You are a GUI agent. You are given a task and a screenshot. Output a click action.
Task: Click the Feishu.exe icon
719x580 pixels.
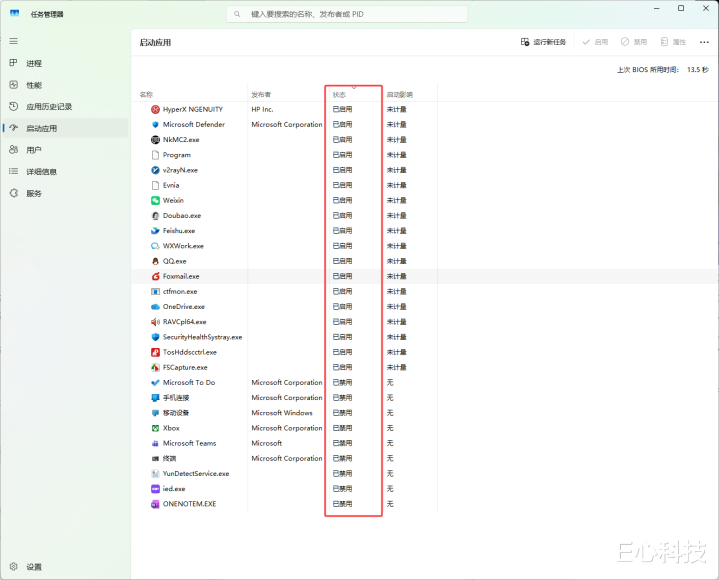click(x=155, y=231)
